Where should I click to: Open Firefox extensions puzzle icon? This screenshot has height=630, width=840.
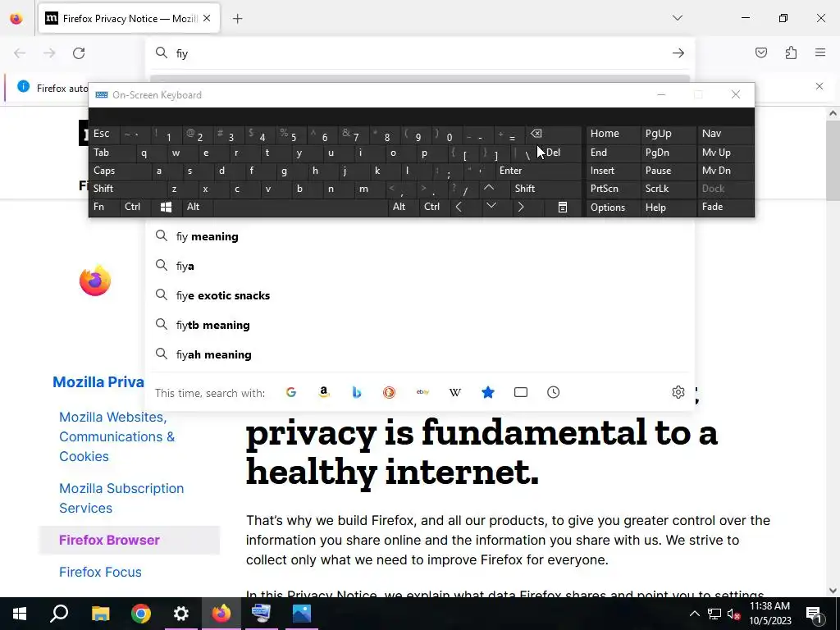click(x=791, y=52)
